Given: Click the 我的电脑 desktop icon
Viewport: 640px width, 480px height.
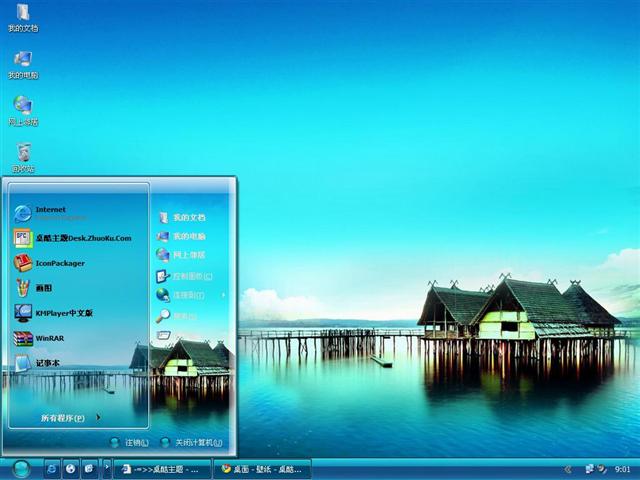Looking at the screenshot, I should [x=23, y=62].
